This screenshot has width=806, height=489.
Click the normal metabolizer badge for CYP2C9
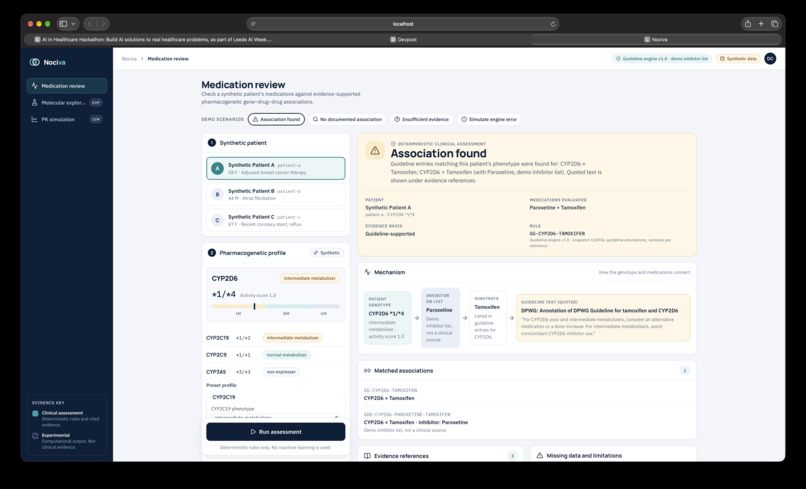[287, 355]
